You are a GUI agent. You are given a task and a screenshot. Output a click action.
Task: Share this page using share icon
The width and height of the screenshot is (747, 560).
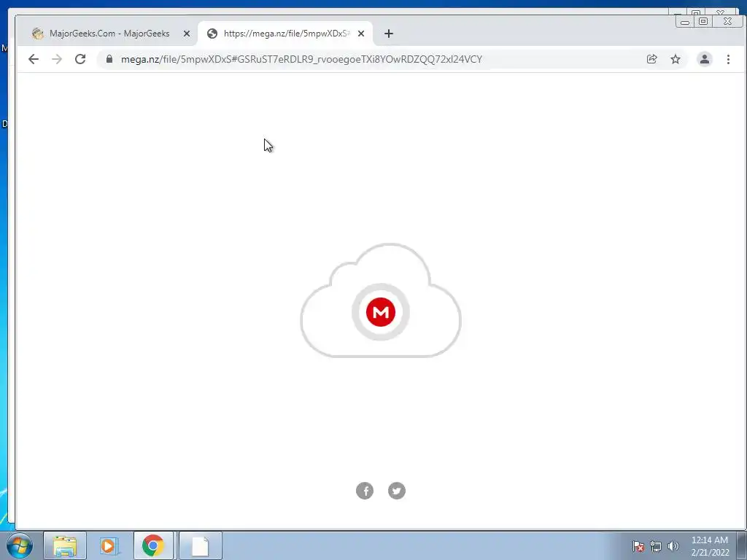(x=651, y=59)
